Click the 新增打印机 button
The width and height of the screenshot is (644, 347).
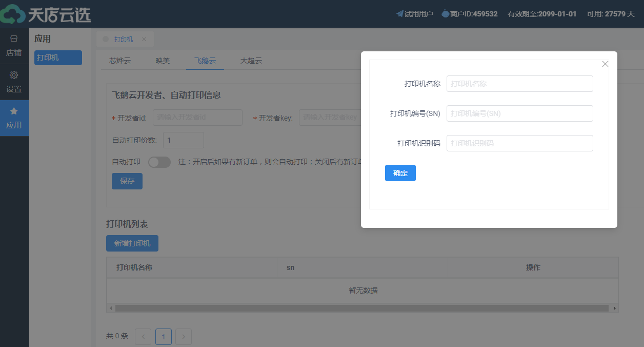pos(132,243)
